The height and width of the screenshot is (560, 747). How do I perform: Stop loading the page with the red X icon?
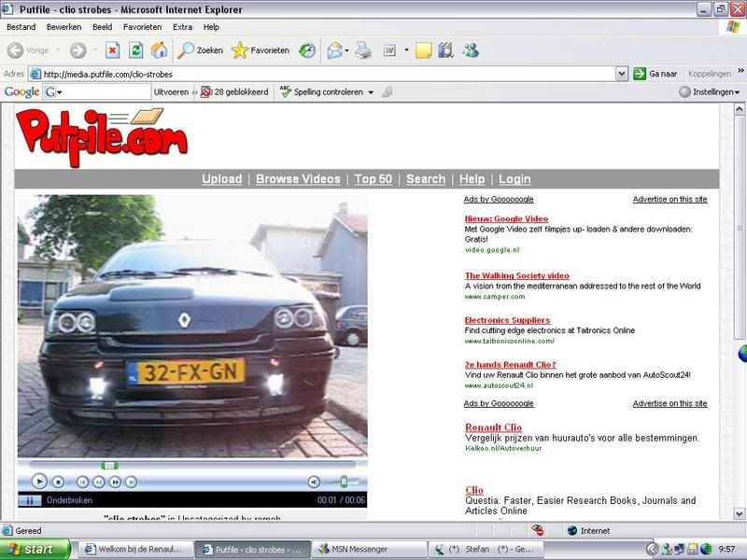click(x=112, y=50)
